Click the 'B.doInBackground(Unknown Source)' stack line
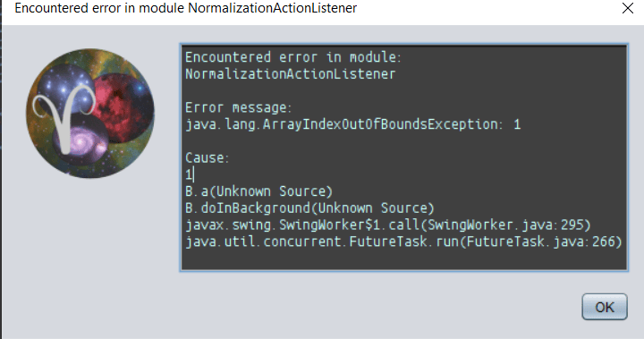Image resolution: width=644 pixels, height=339 pixels. click(x=309, y=208)
